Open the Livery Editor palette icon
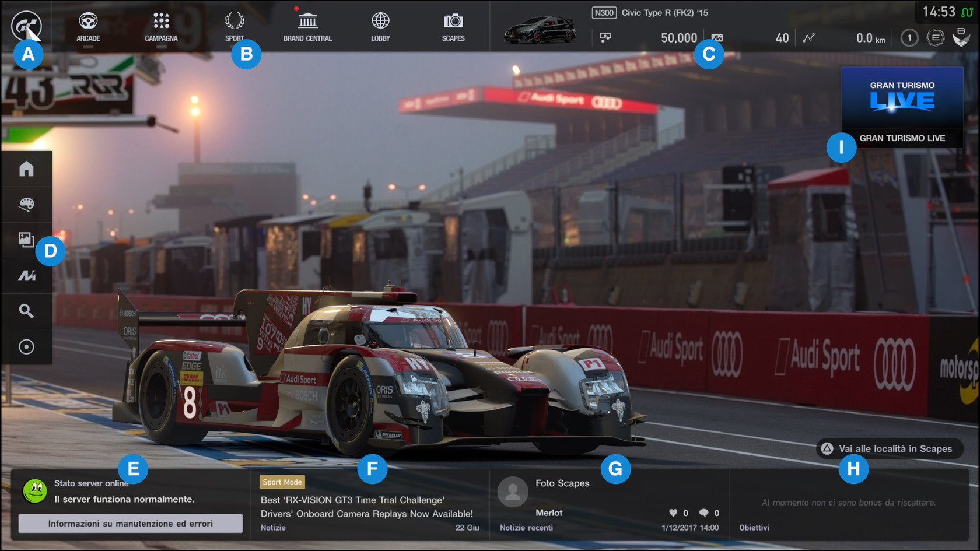 point(26,205)
